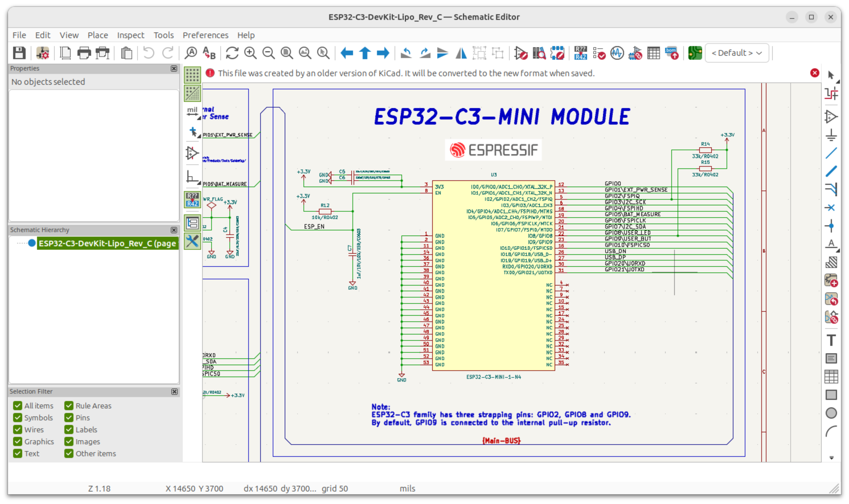Click Annotate schematic symbols icon
Viewport: 849px width, 504px height.
click(580, 53)
